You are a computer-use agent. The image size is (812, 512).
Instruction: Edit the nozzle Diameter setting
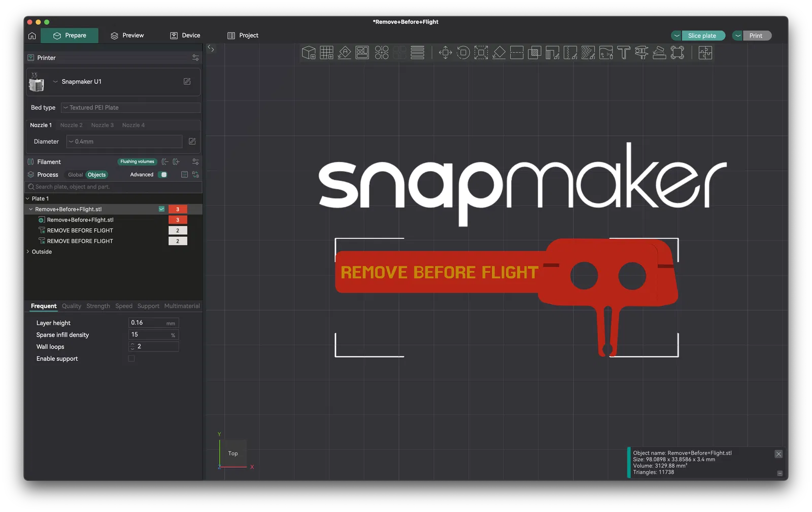(x=192, y=141)
